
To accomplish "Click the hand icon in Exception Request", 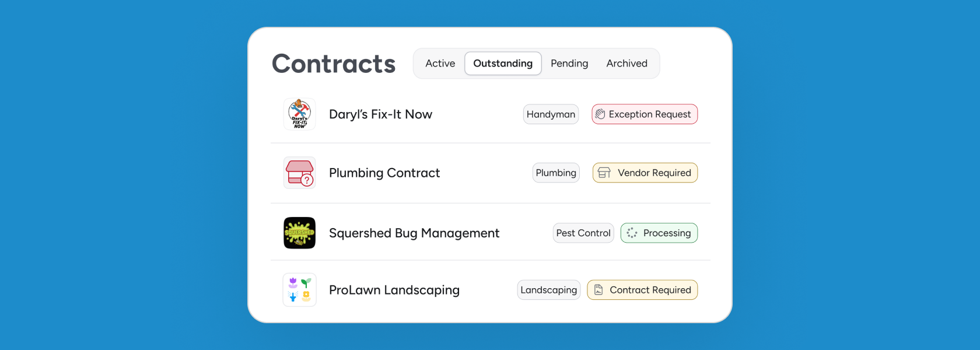I will click(600, 114).
